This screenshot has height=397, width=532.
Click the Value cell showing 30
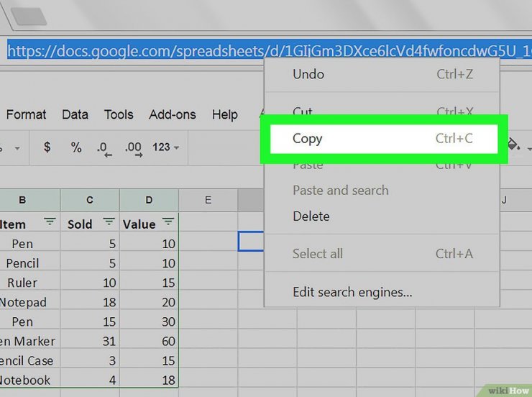click(149, 321)
